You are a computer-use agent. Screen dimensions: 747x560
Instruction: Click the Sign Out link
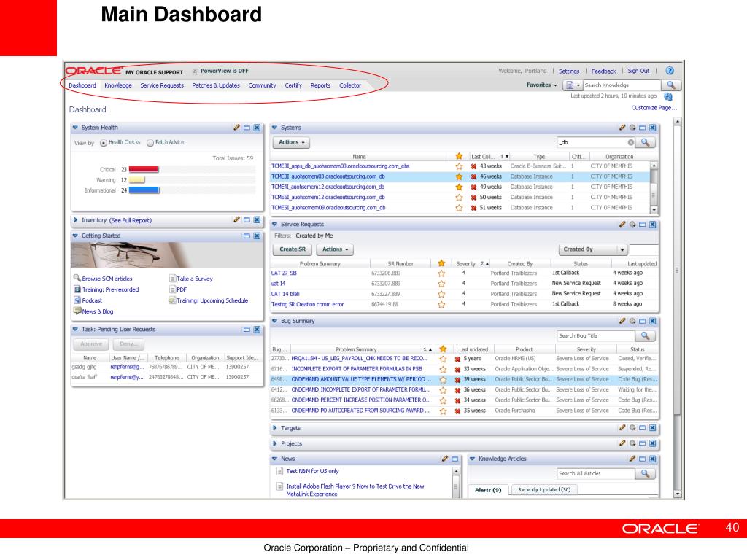click(638, 71)
